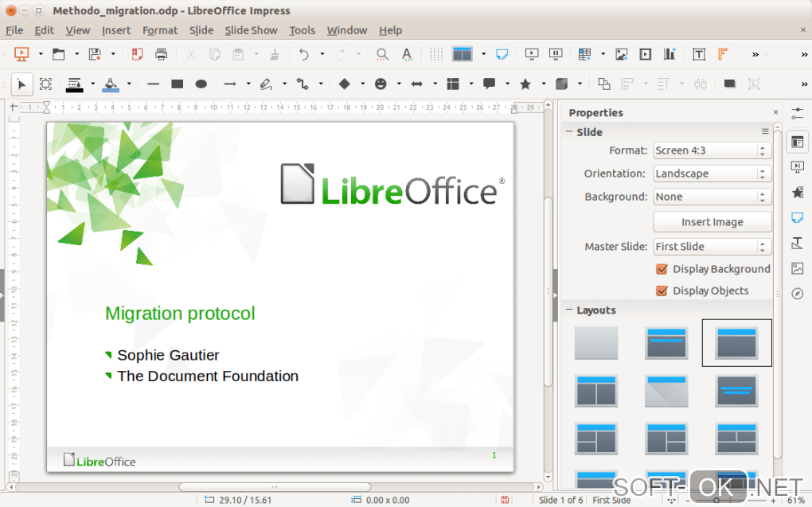Open the Basic Shapes dropdown arrow
This screenshot has width=812, height=507.
pos(362,84)
